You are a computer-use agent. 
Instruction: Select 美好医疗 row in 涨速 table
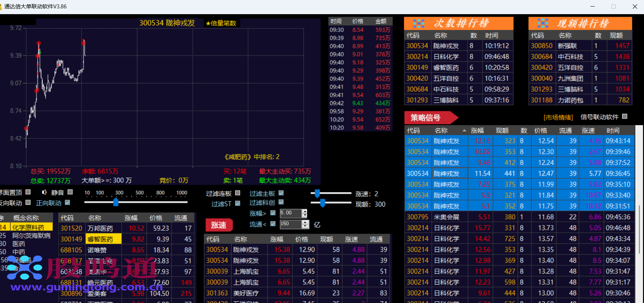pyautogui.click(x=297, y=293)
